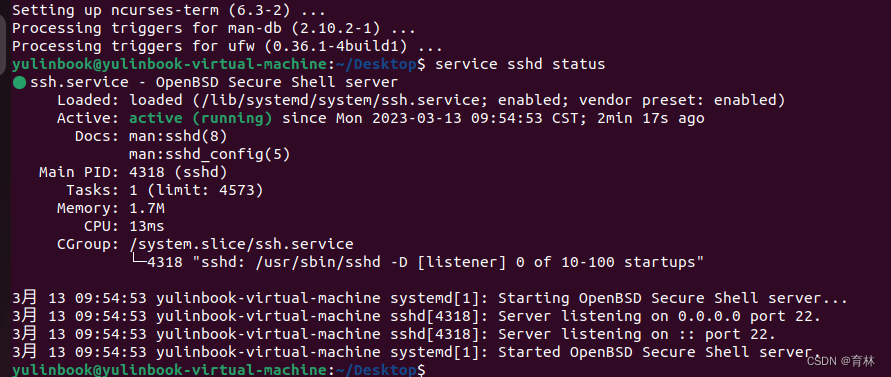891x377 pixels.
Task: Click the empty prompt at the bottom
Action: pyautogui.click(x=219, y=371)
